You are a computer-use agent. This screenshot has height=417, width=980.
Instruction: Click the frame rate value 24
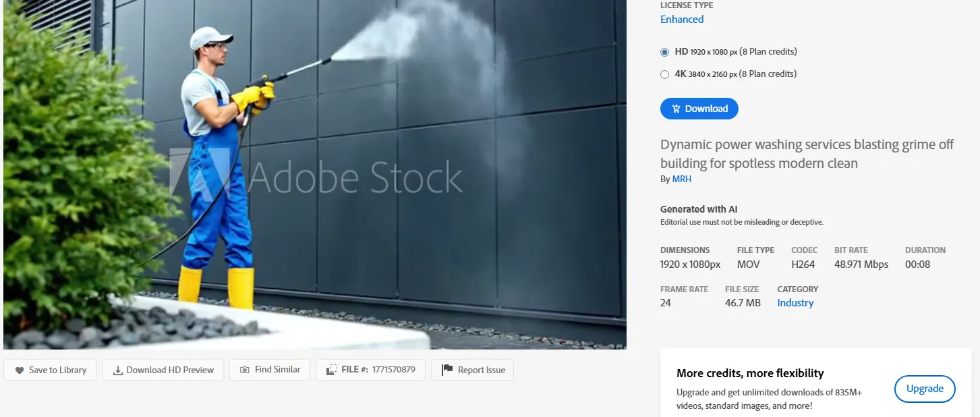pyautogui.click(x=666, y=303)
